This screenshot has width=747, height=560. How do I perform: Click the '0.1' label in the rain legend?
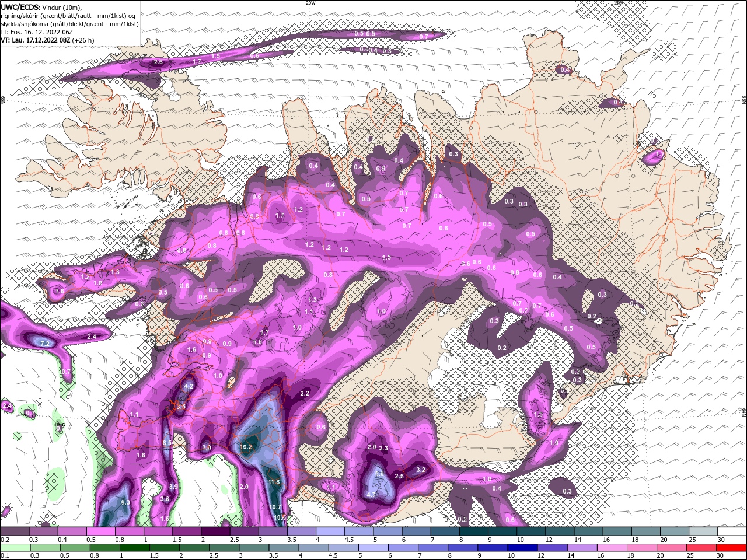point(5,556)
